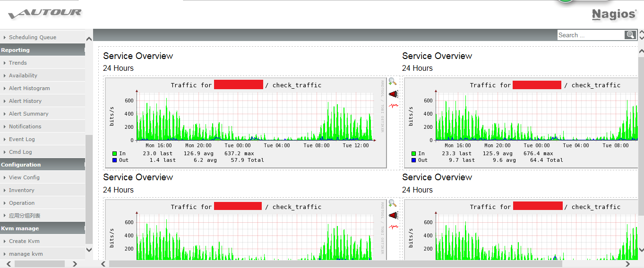The height and width of the screenshot is (268, 644).
Task: Collapse the Kvm manage section header
Action: pyautogui.click(x=43, y=228)
